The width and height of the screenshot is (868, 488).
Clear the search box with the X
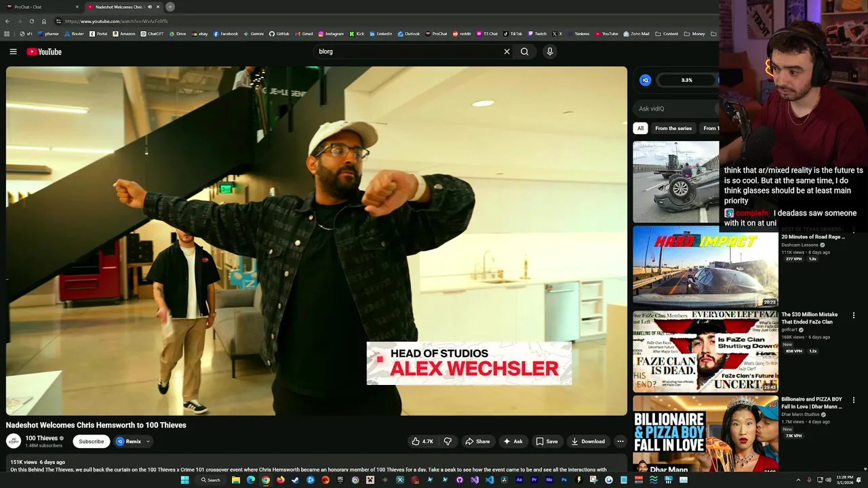coord(507,52)
